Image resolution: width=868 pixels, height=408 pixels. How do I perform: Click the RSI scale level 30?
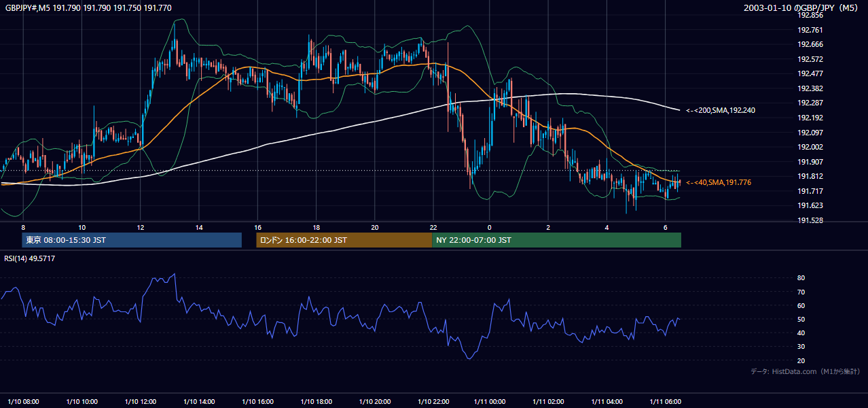801,347
